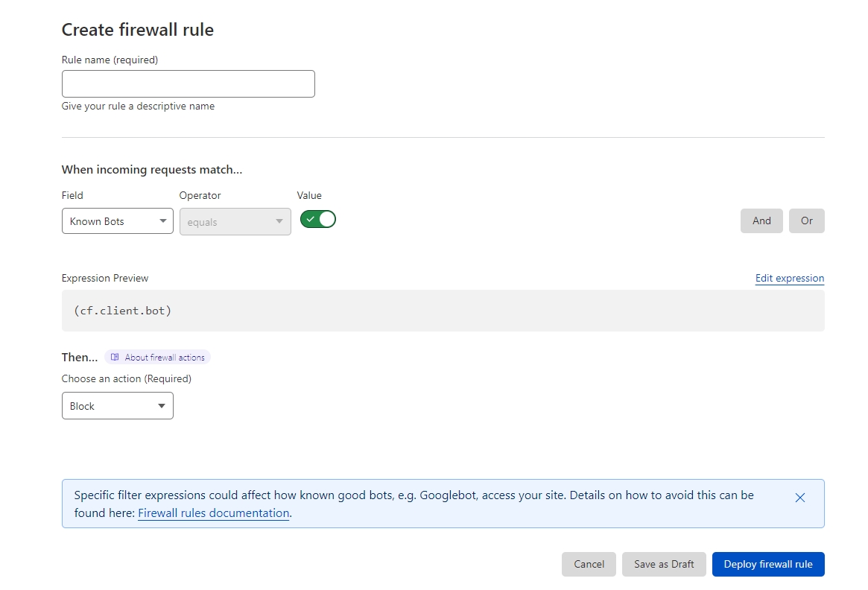Save the rule with Save as Draft

pyautogui.click(x=663, y=564)
